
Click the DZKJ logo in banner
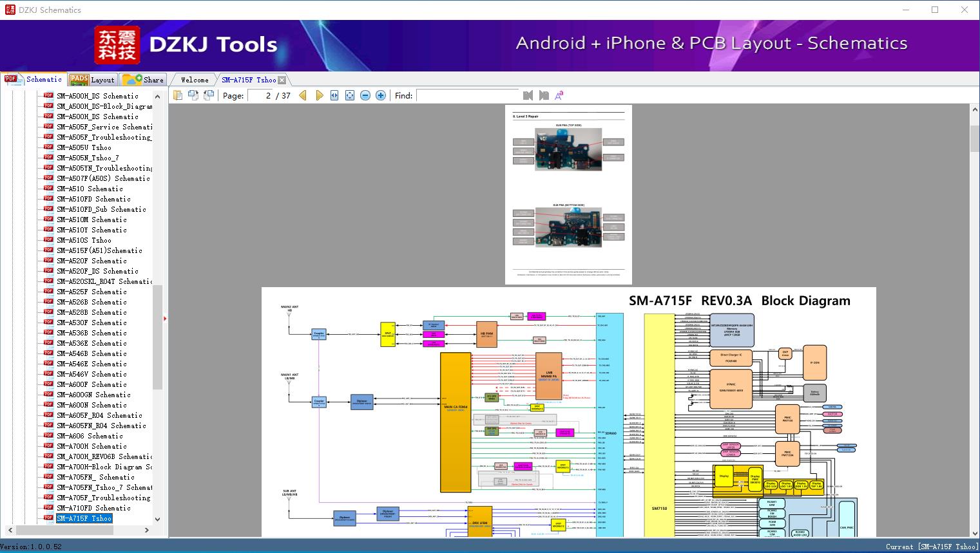117,45
